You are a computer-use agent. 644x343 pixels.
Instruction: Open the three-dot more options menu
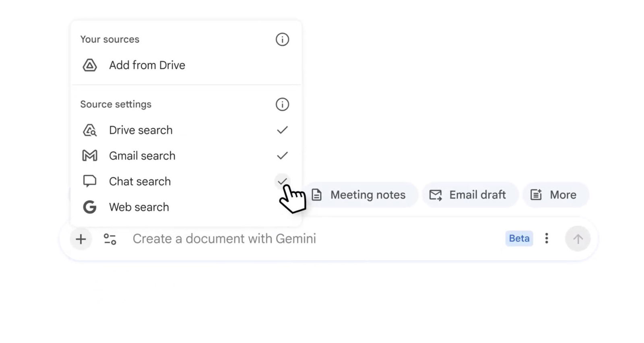pyautogui.click(x=546, y=238)
